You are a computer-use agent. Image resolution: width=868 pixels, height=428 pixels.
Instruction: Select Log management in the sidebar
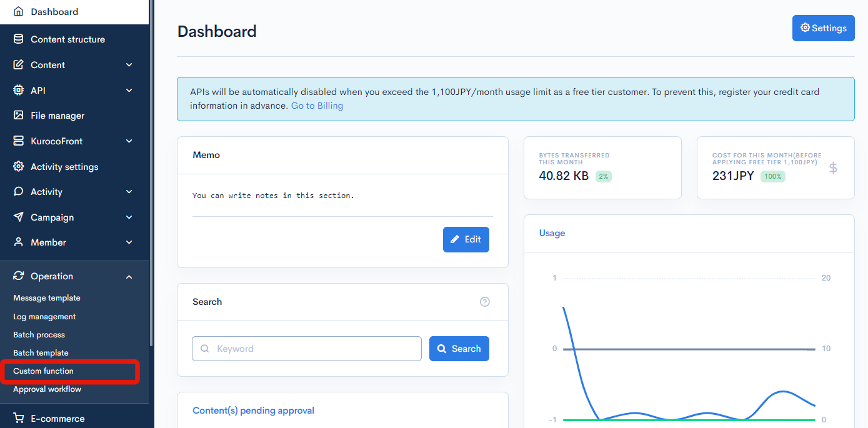click(x=44, y=316)
